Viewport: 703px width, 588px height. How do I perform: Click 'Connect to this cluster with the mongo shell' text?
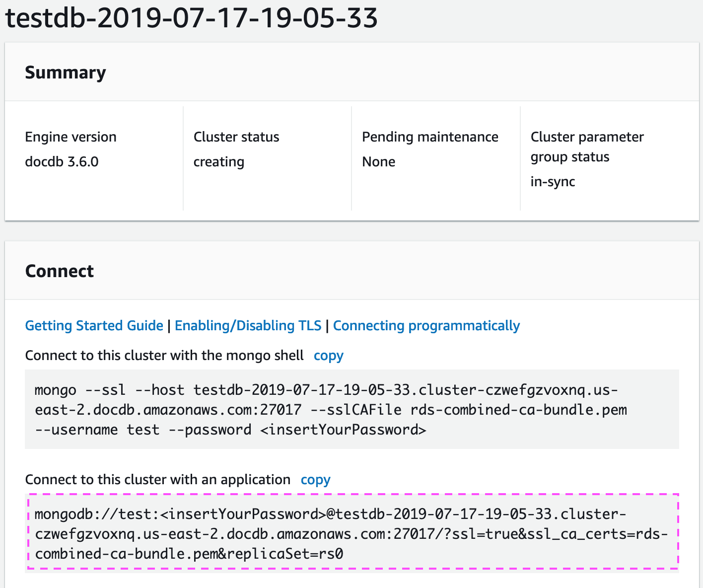click(x=164, y=356)
